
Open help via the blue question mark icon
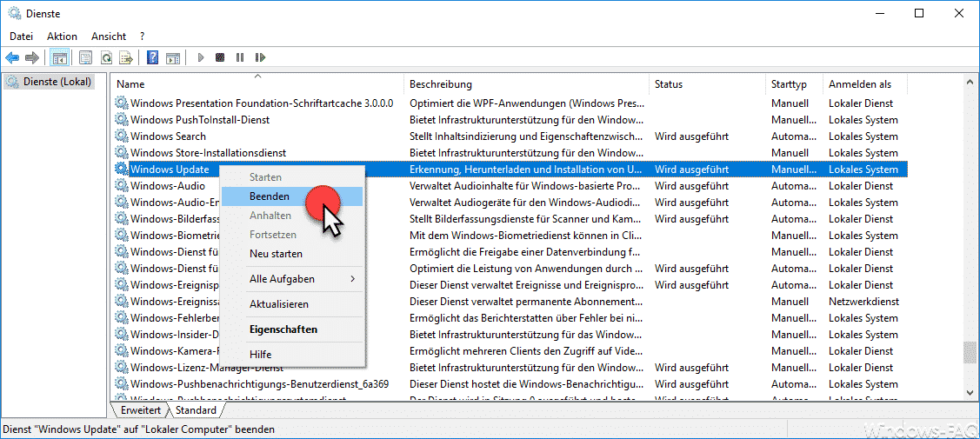[152, 58]
